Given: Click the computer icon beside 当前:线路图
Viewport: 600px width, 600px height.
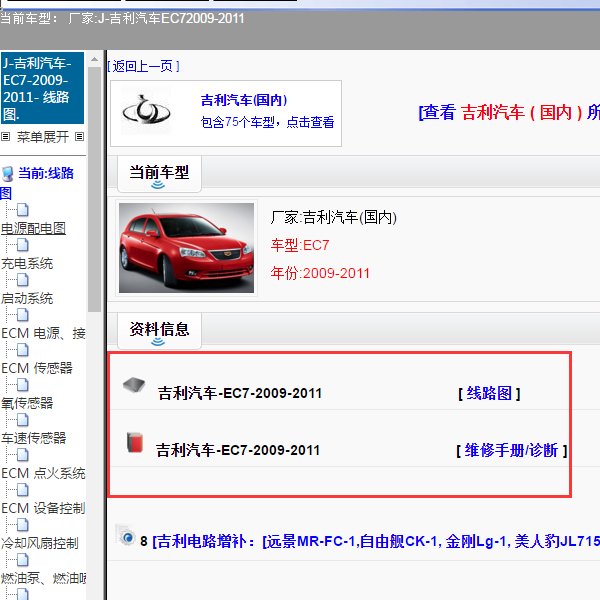Looking at the screenshot, I should [8, 174].
